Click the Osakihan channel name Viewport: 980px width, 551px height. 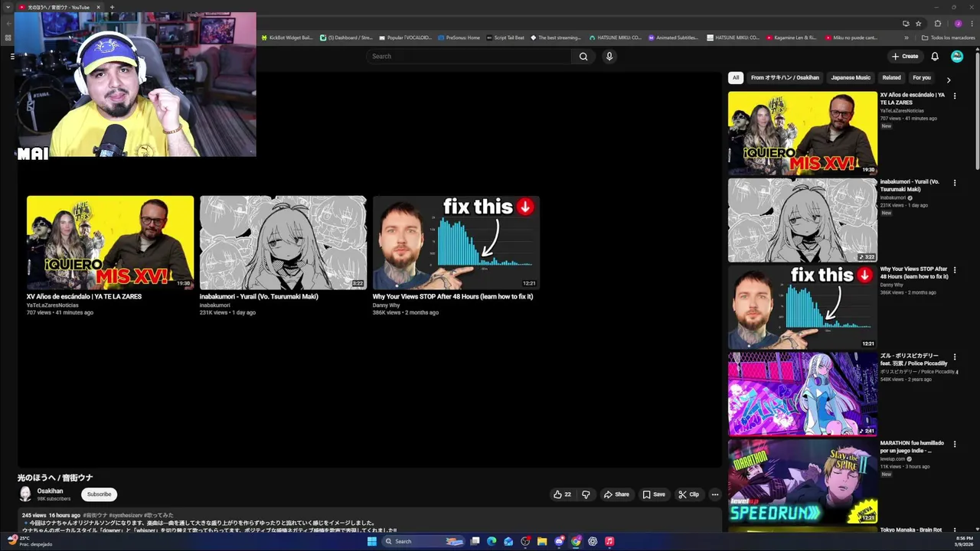pos(50,491)
